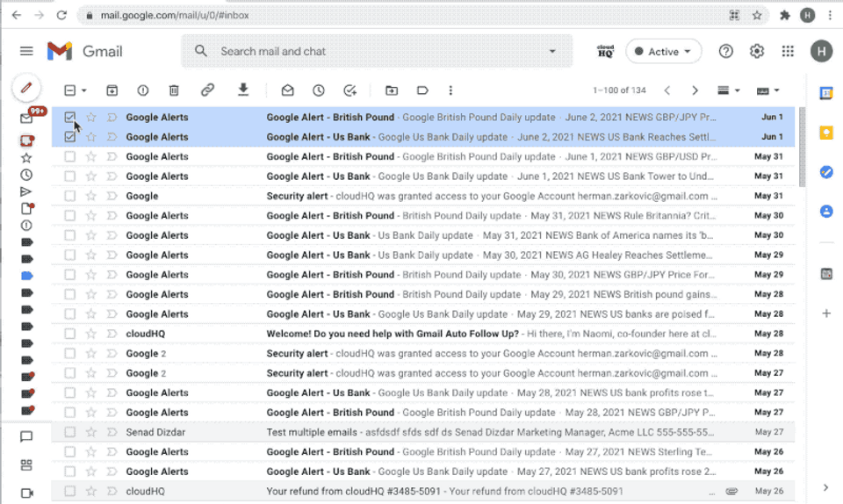Select the cloudHQ refund email checkbox

click(x=69, y=491)
